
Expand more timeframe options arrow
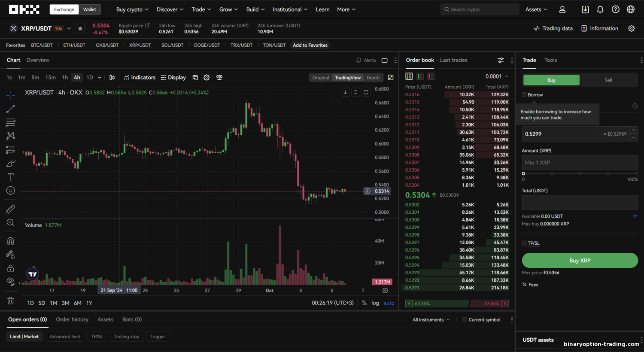tap(100, 78)
